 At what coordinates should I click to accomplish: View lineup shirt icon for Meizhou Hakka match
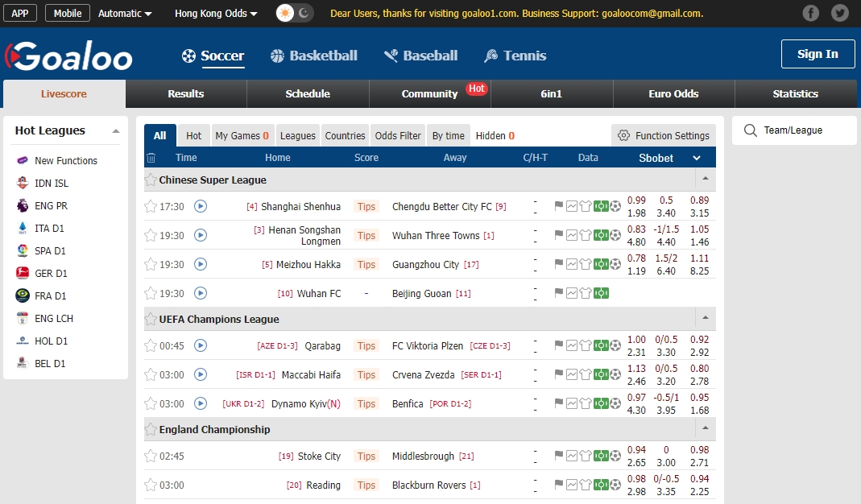(x=586, y=264)
